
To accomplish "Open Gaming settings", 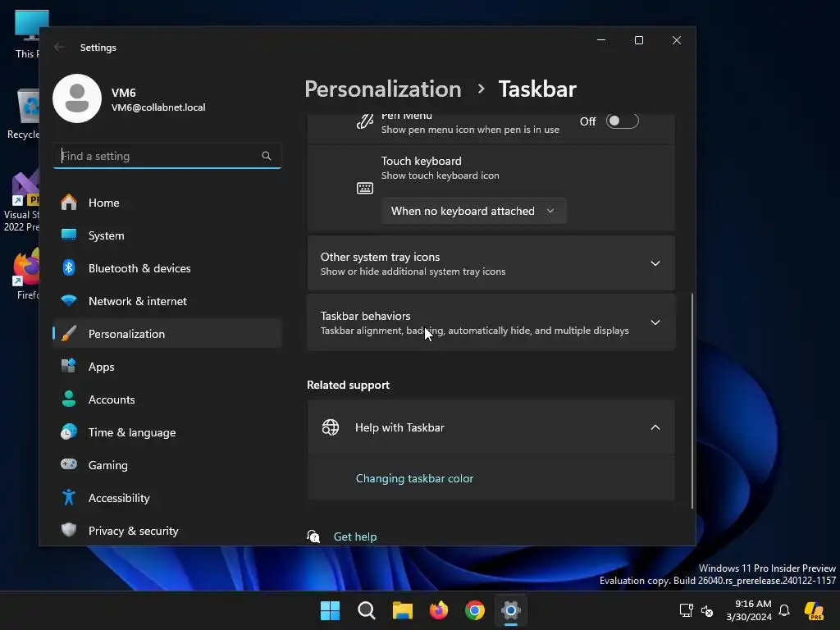I will [167, 464].
